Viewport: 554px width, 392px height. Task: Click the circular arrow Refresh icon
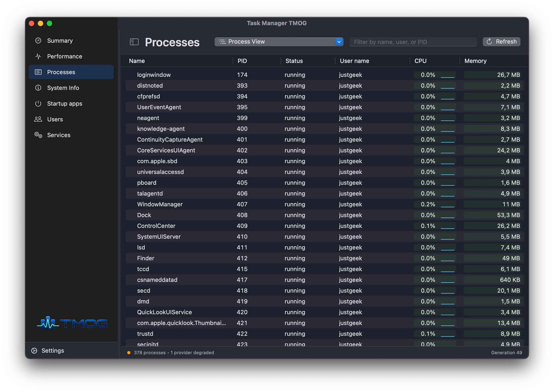coord(489,42)
